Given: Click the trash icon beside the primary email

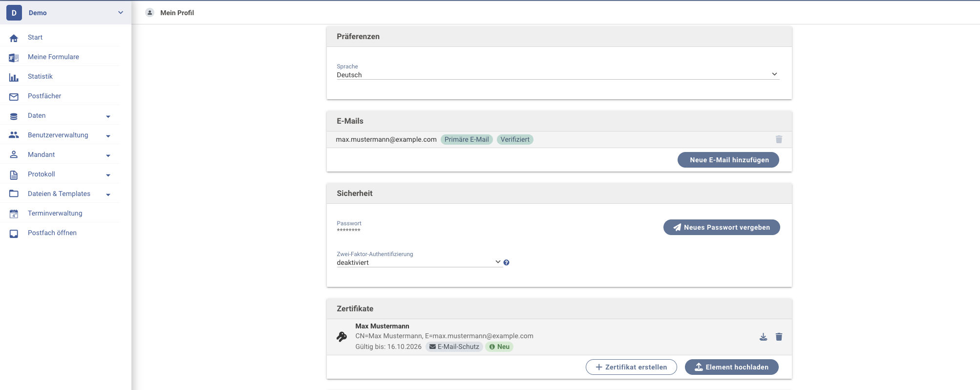Looking at the screenshot, I should pos(779,140).
